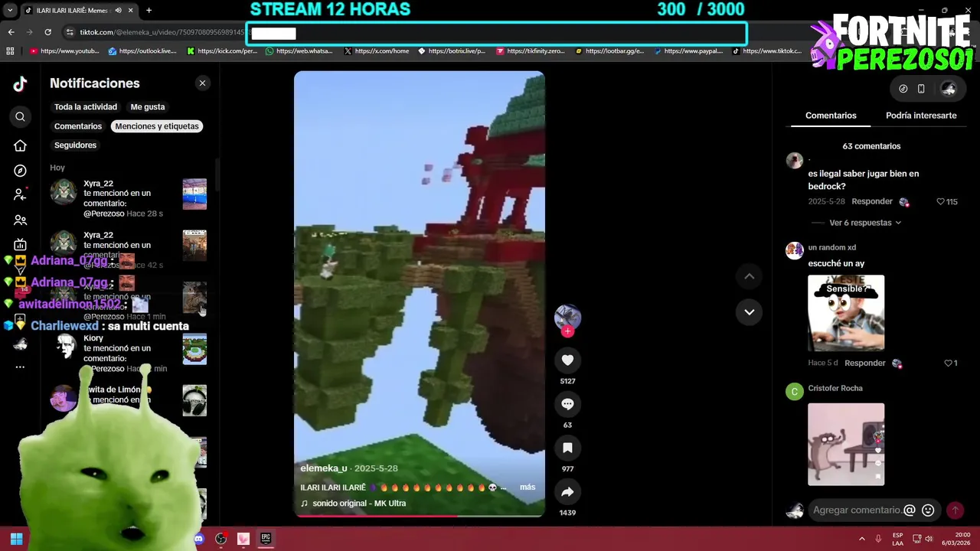
Task: Open the elemeka_u username on the video
Action: point(323,468)
